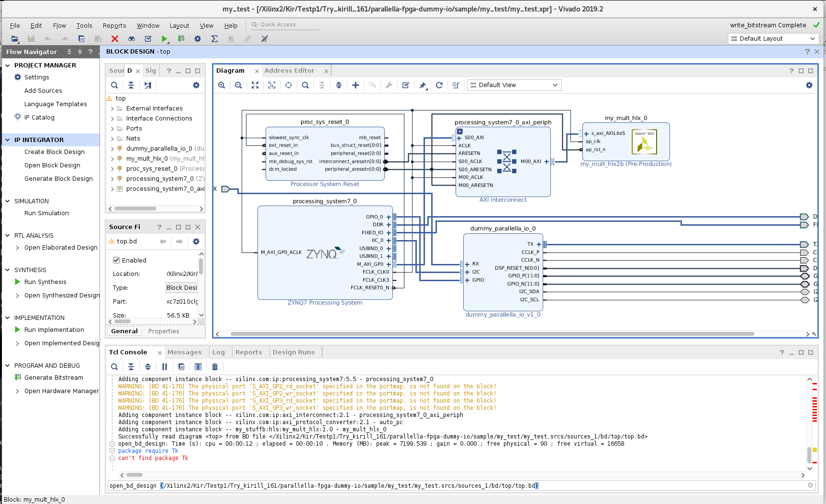Click the pin diagram toolbar icon
This screenshot has width=826, height=504.
(x=423, y=85)
